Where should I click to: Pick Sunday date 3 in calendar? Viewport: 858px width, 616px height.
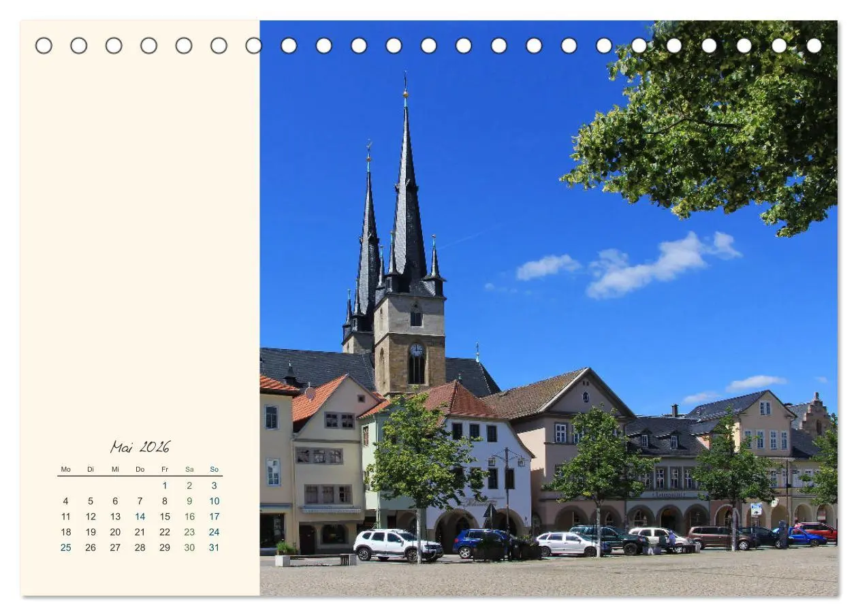pyautogui.click(x=214, y=486)
